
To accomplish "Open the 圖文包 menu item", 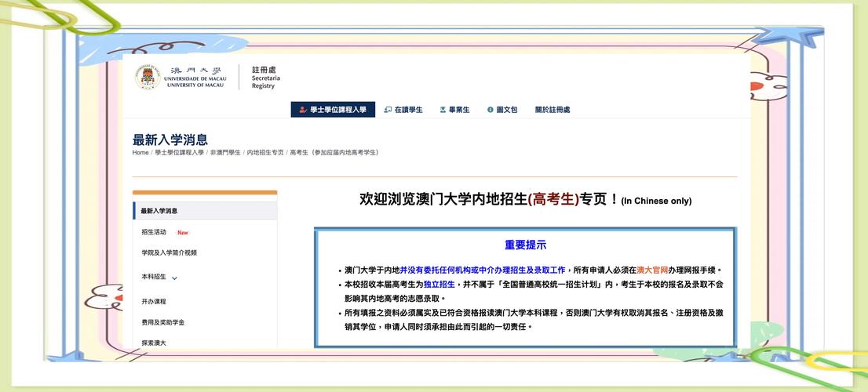I will (502, 110).
